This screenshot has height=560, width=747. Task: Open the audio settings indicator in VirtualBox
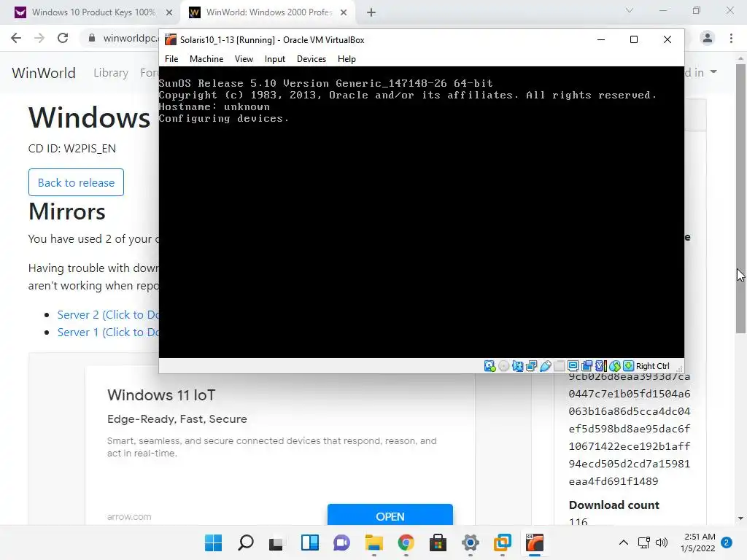[517, 366]
